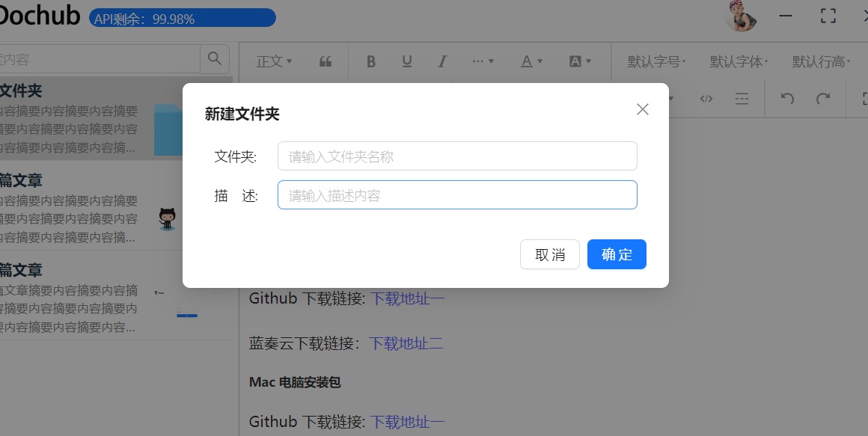Click the 'Mac 电脑安装包' heading text
This screenshot has height=436, width=868.
[x=295, y=382]
